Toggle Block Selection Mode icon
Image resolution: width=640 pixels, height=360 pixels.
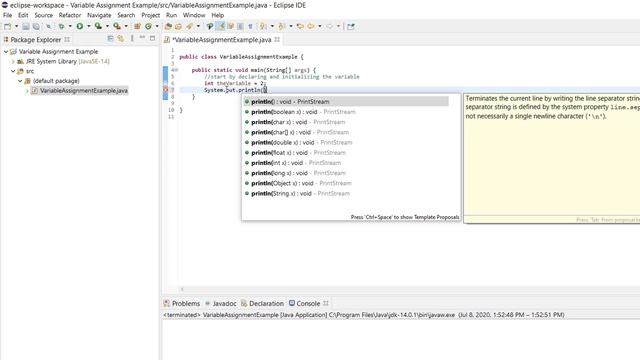pos(240,27)
